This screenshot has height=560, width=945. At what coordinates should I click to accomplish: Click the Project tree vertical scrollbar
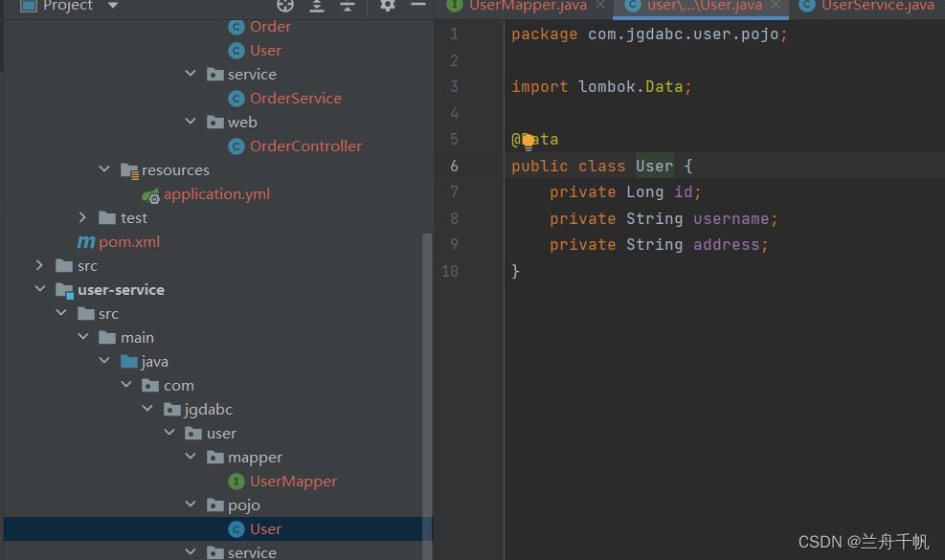(427, 396)
